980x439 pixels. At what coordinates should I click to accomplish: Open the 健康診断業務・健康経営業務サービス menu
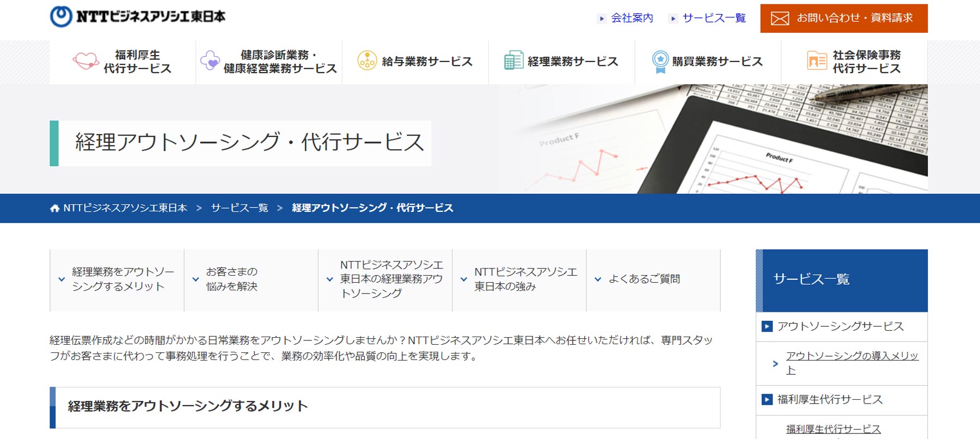pyautogui.click(x=269, y=62)
